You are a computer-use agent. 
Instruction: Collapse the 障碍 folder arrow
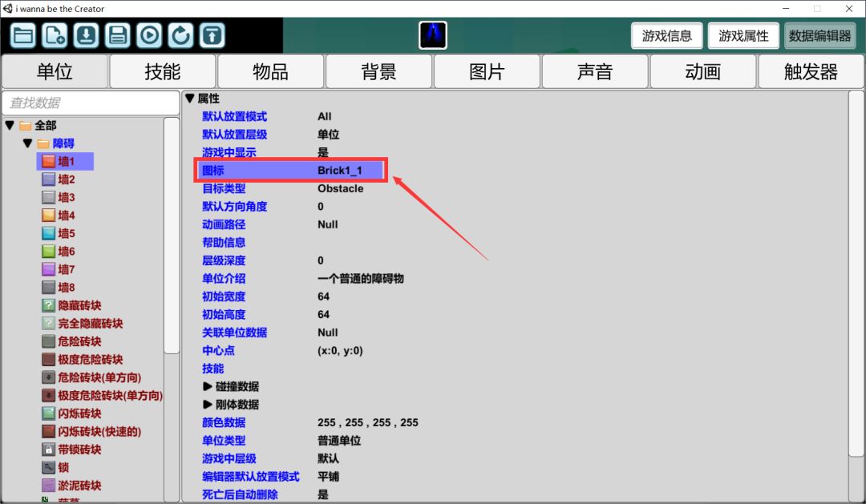[x=28, y=143]
